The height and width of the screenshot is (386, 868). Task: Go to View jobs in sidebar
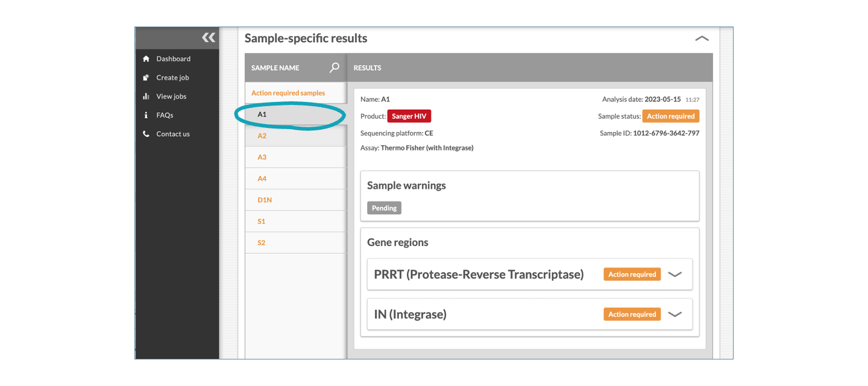tap(171, 96)
